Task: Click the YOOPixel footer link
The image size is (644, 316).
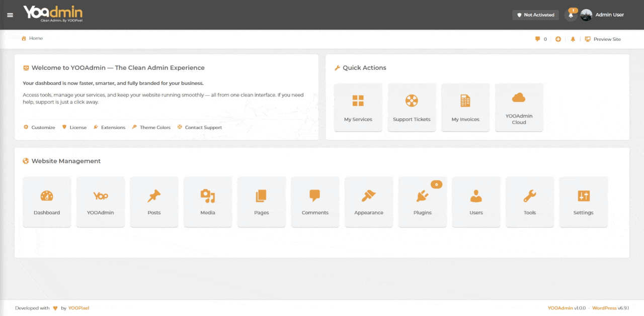Action: point(78,308)
